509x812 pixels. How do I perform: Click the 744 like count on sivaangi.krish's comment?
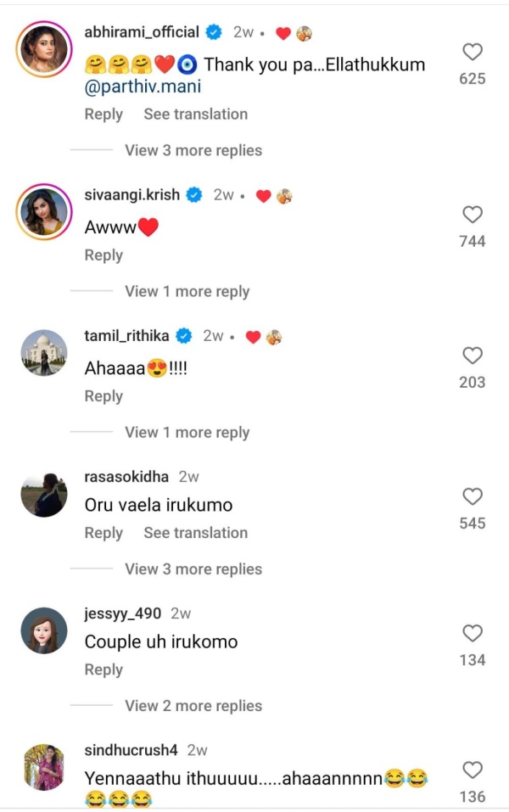pos(473,240)
